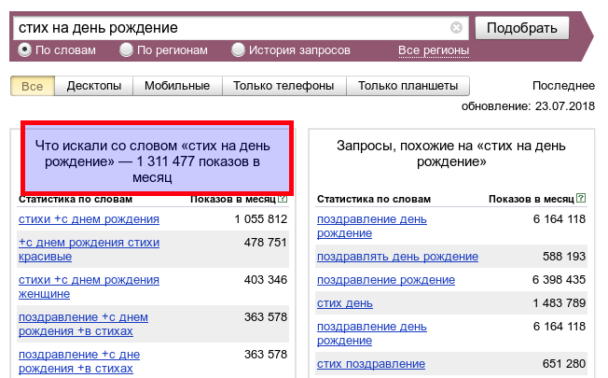Click left 'Статистика по словам' column header
Viewport: 608px width, 378px height.
point(76,199)
